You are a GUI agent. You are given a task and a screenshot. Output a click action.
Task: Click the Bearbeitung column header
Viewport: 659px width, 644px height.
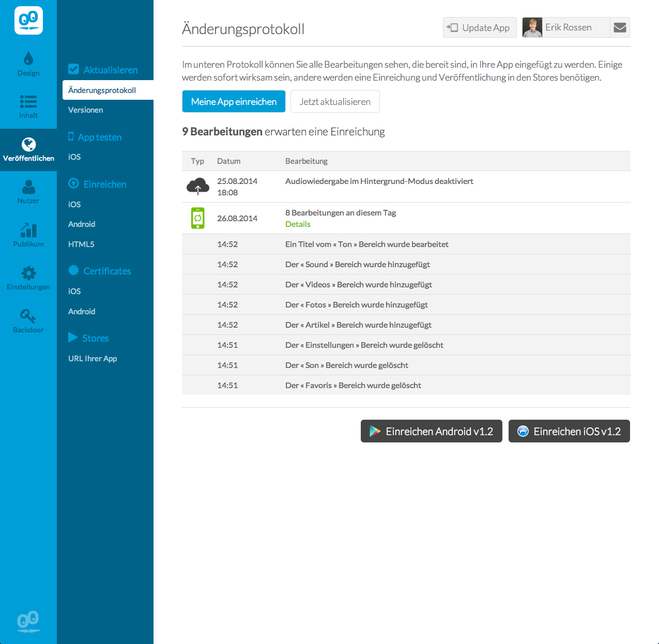306,161
